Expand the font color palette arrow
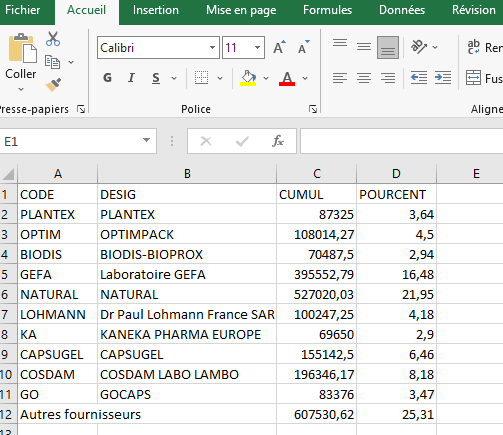503x435 pixels. pos(305,78)
